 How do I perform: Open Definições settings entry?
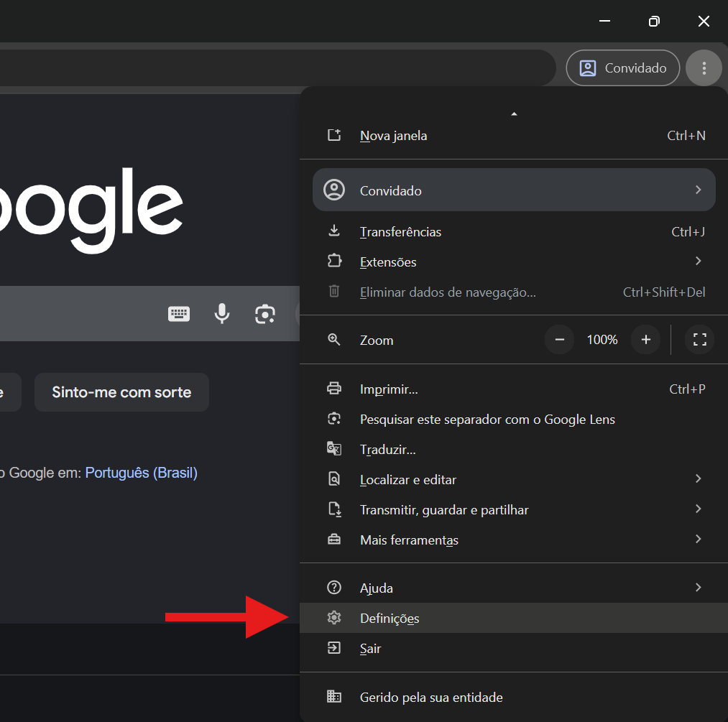514,618
